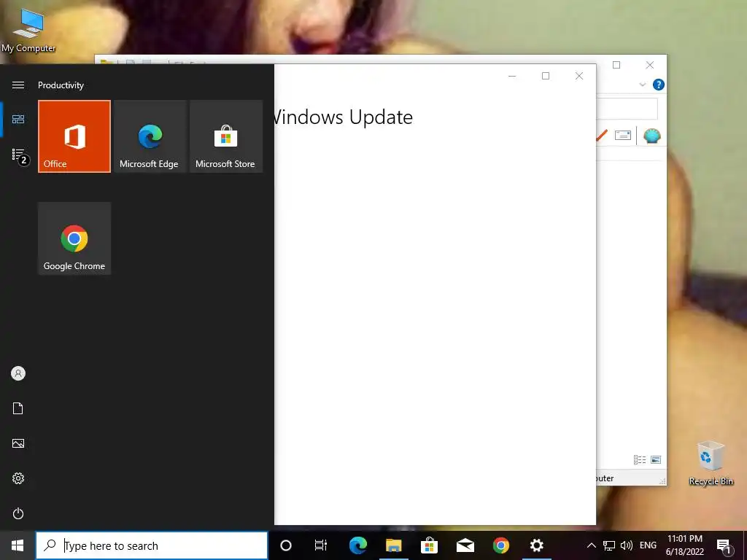Close the Windows Update settings window
Screen dimensions: 747x560
coord(578,76)
